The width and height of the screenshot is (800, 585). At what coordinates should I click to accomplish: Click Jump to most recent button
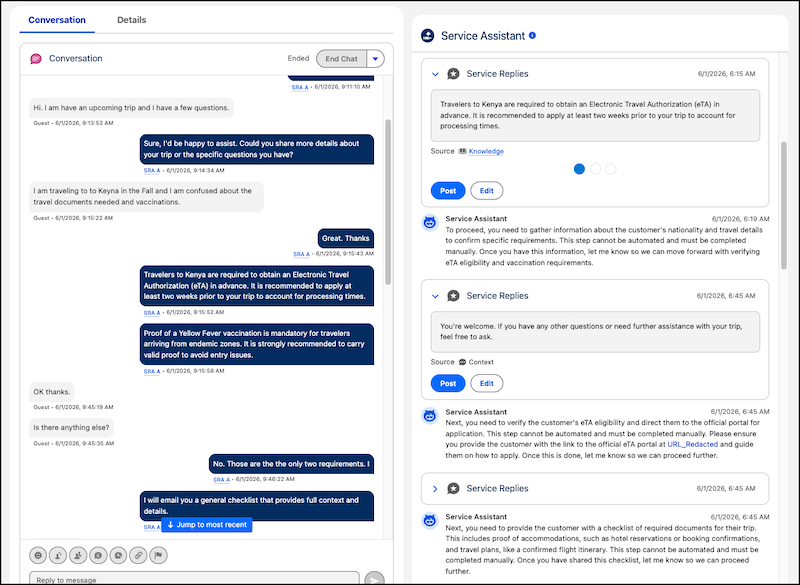click(x=207, y=525)
